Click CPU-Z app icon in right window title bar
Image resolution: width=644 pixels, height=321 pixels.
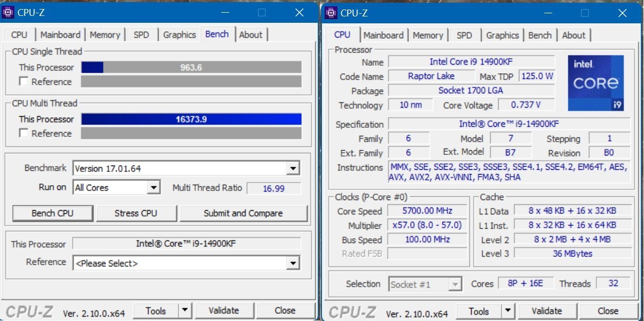click(332, 12)
